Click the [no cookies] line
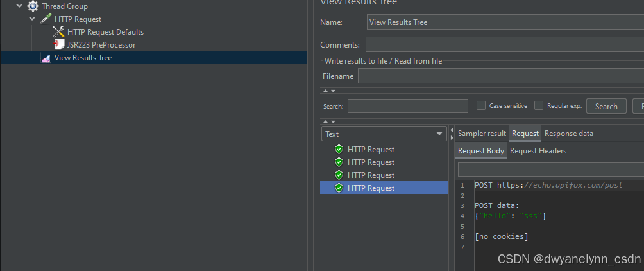The width and height of the screenshot is (644, 271). pos(501,236)
